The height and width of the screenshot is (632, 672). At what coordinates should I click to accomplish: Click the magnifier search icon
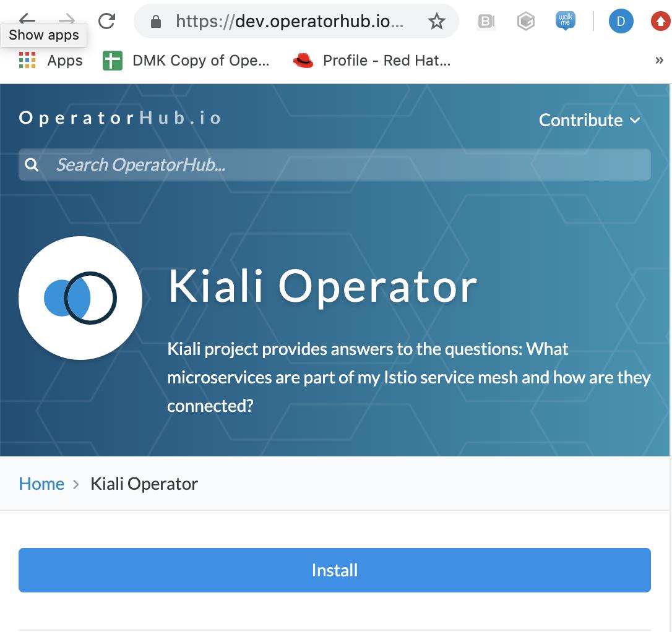(x=32, y=164)
